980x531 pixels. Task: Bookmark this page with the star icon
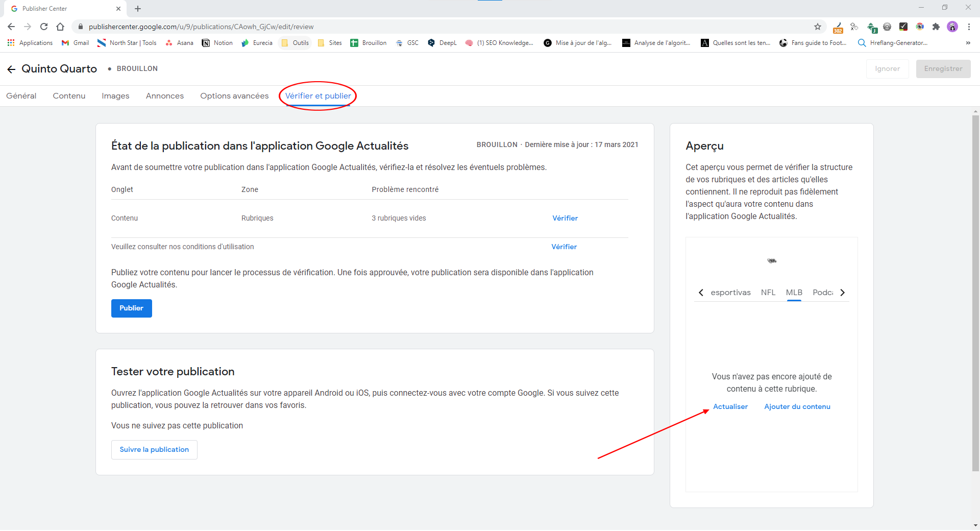tap(817, 27)
